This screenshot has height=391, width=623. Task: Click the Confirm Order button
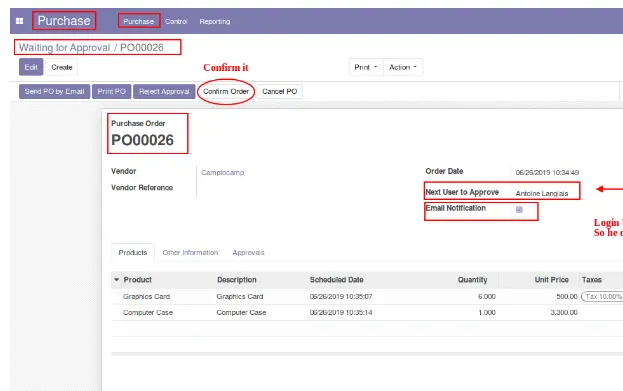[x=226, y=91]
